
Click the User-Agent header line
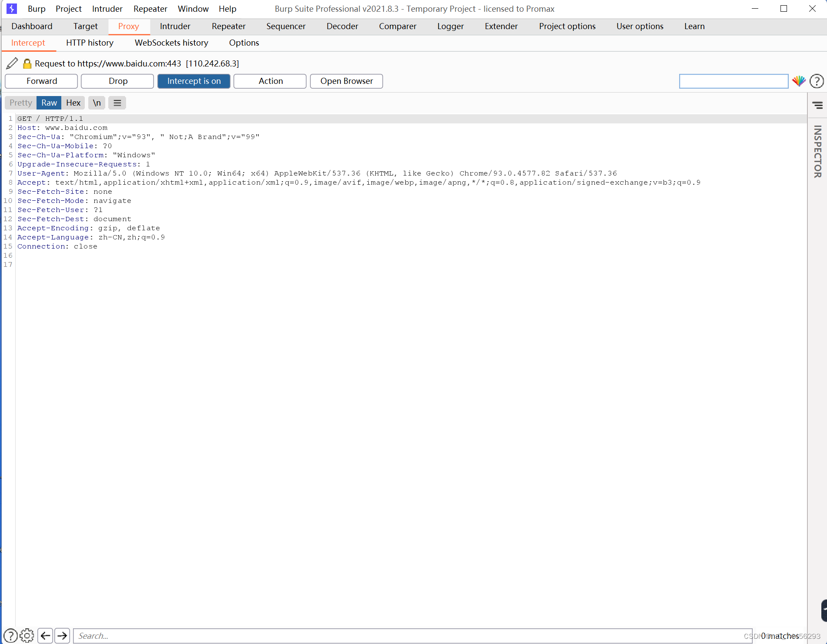pyautogui.click(x=317, y=173)
